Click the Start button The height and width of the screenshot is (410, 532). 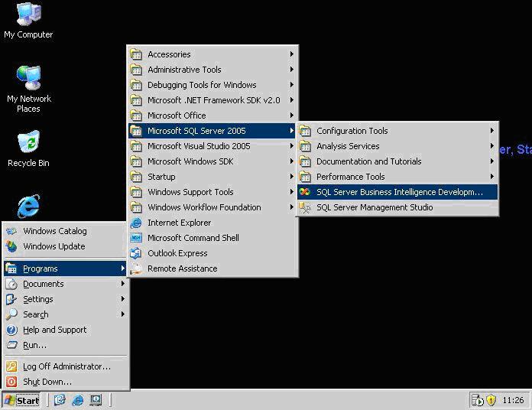tap(21, 400)
